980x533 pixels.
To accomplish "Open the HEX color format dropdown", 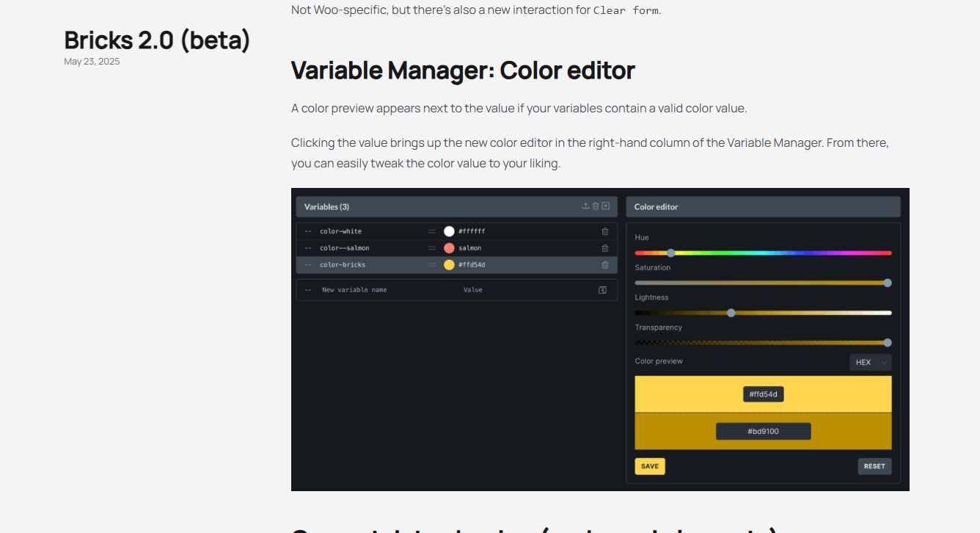I will point(871,362).
